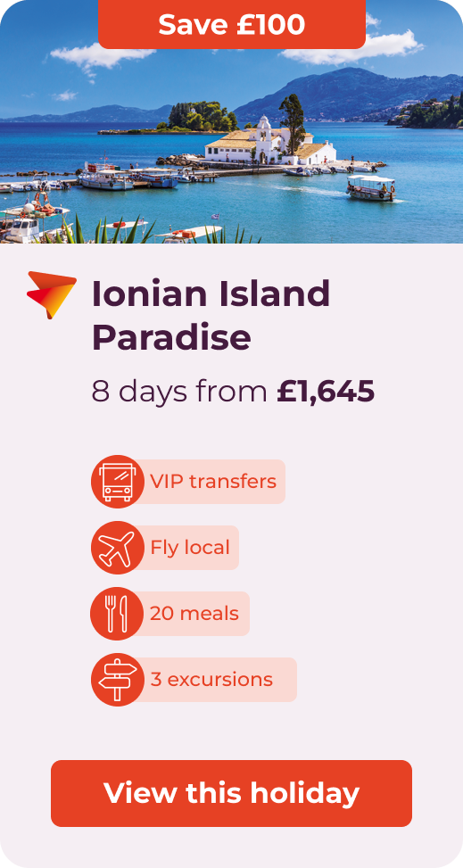Click the 8 days from text
The image size is (463, 868).
pyautogui.click(x=179, y=392)
